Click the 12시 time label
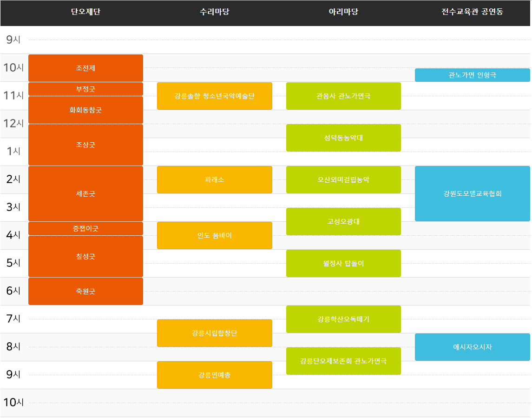Screen dimensions: 532x418 [x=13, y=123]
